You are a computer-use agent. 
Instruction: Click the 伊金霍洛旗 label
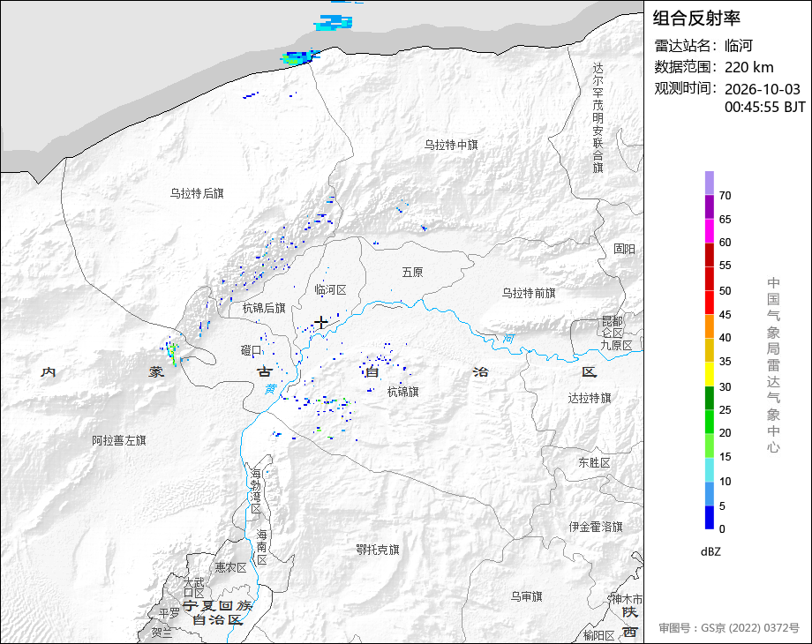pos(596,527)
